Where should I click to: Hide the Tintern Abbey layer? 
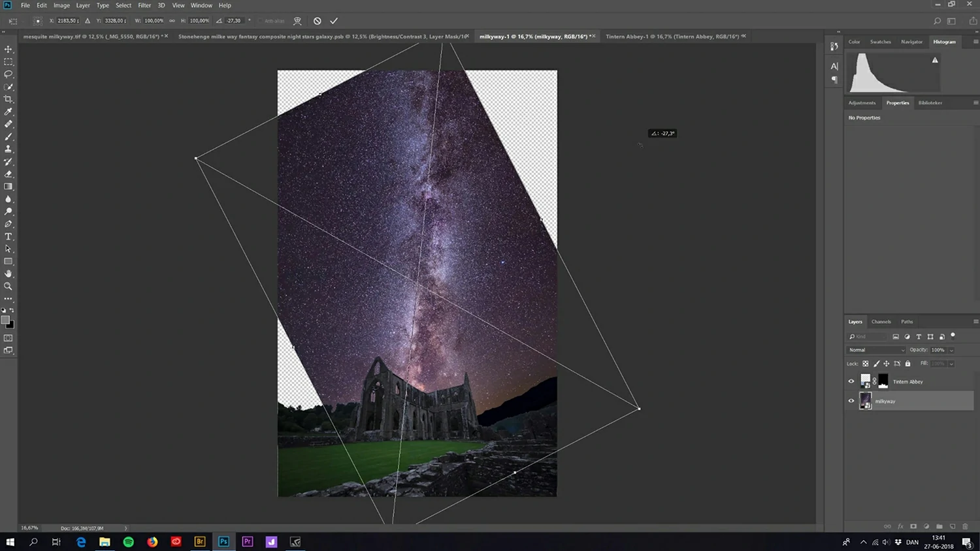[x=851, y=381]
